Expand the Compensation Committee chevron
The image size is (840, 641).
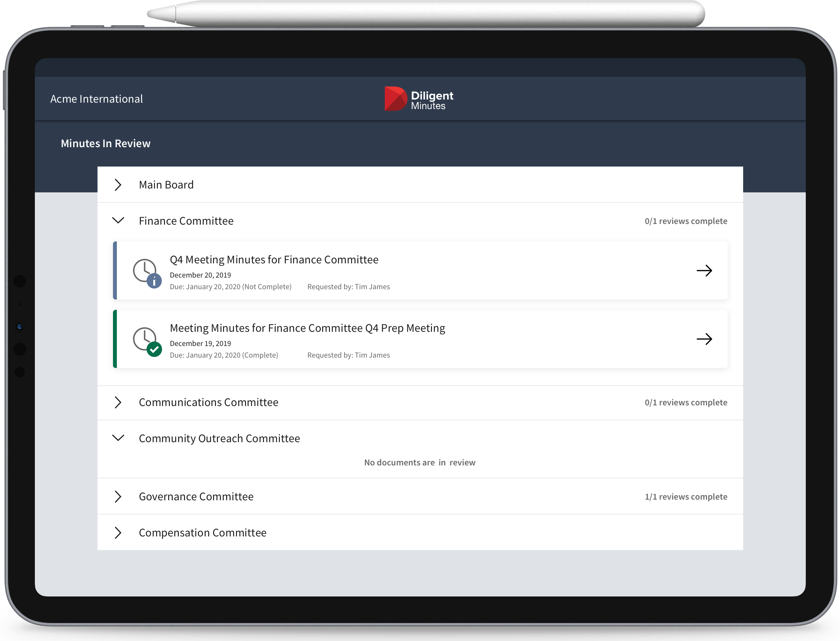point(118,533)
